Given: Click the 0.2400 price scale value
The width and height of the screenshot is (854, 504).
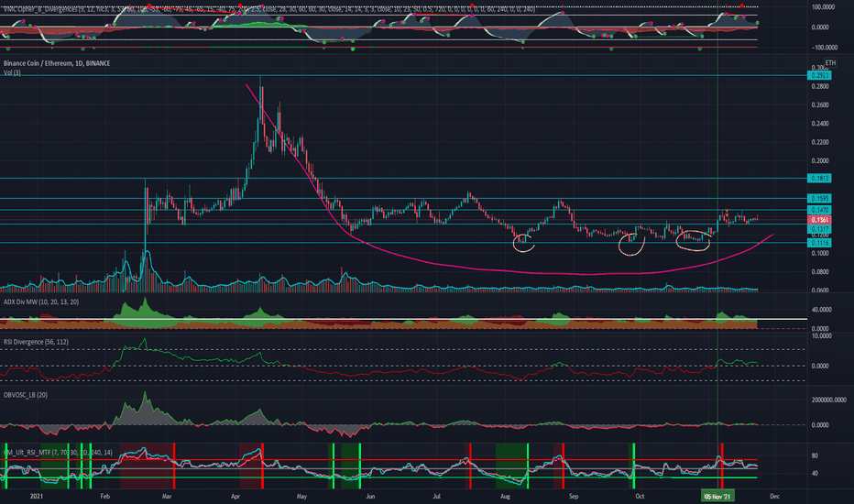Looking at the screenshot, I should click(820, 124).
